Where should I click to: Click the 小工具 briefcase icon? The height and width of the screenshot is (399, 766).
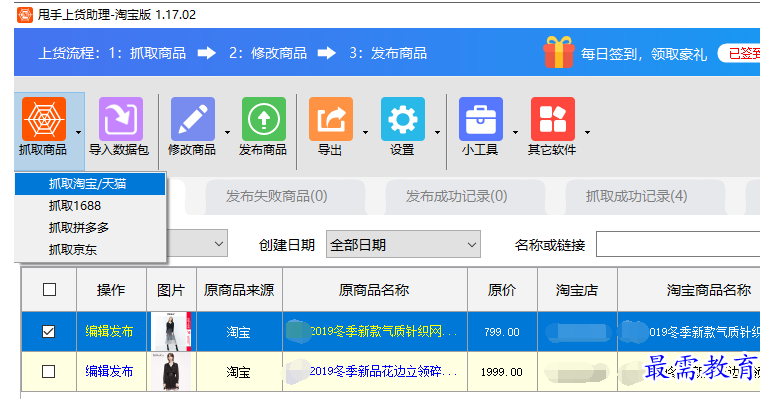(481, 119)
